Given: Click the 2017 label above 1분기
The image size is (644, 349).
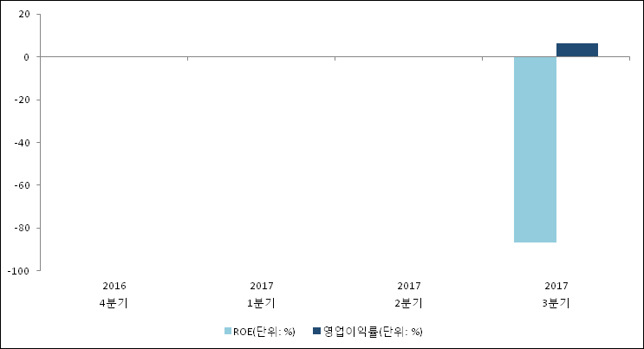Looking at the screenshot, I should pyautogui.click(x=262, y=286).
